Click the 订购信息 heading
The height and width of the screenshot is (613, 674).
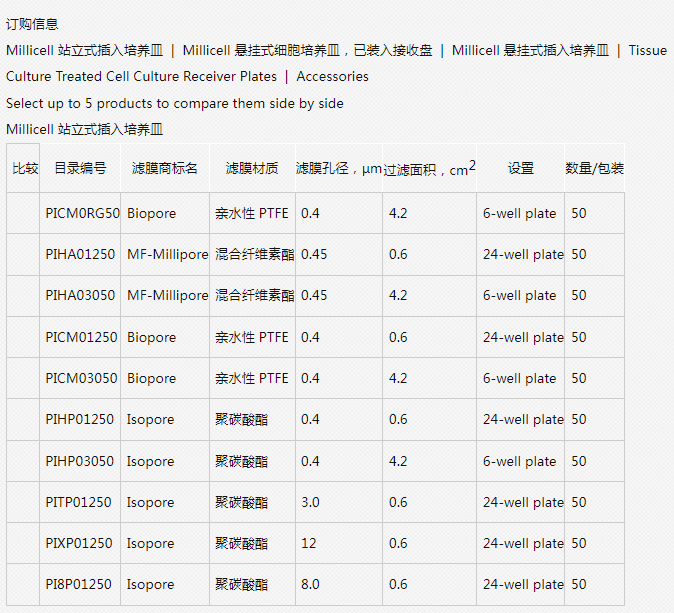point(32,24)
